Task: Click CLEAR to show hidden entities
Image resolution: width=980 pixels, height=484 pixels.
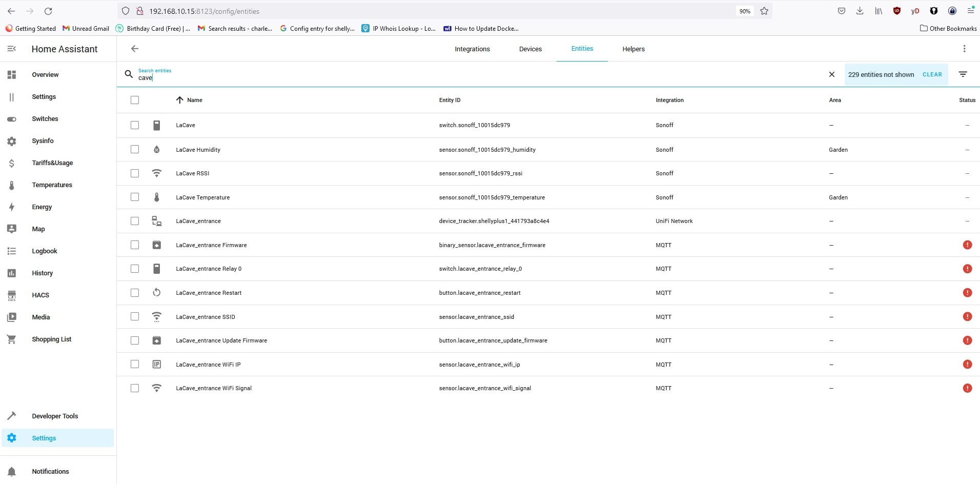Action: (932, 74)
